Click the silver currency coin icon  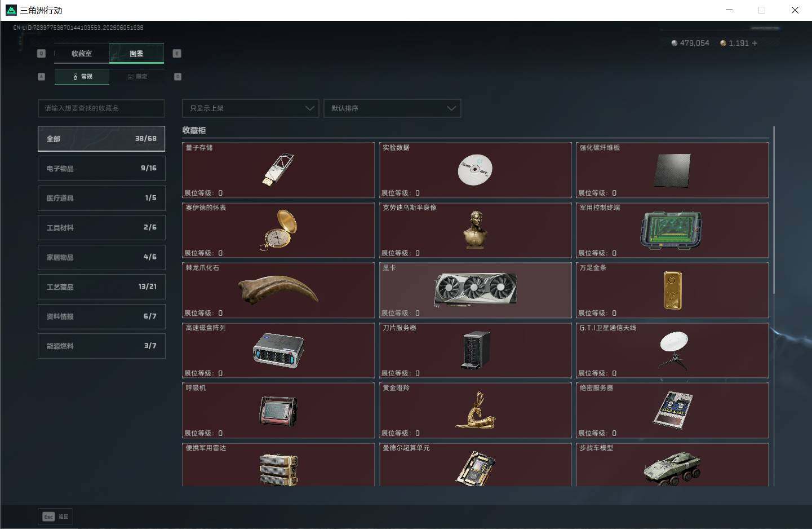[674, 43]
